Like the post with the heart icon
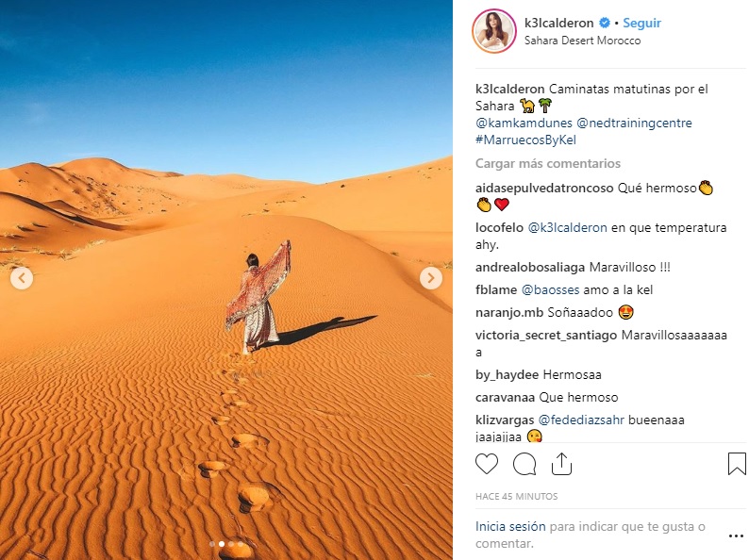749x560 pixels. (486, 464)
